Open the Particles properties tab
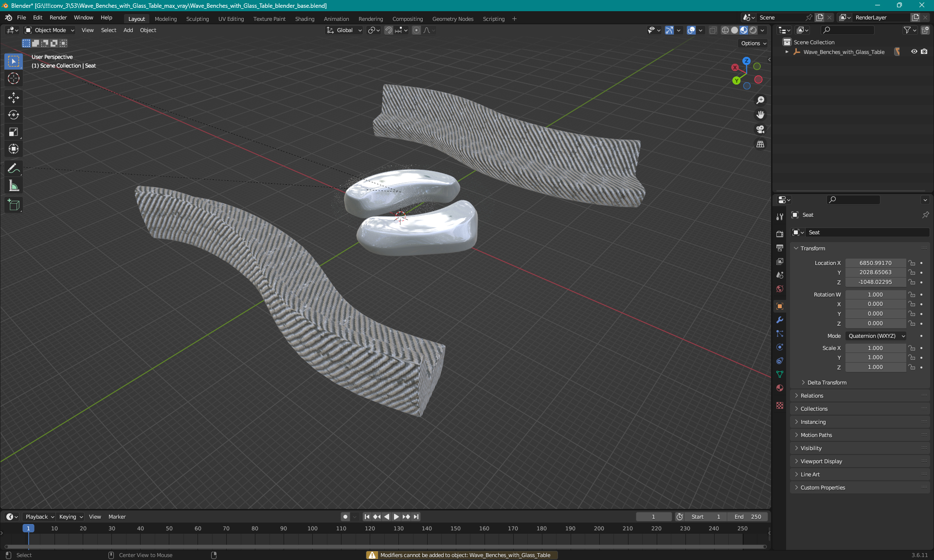The width and height of the screenshot is (934, 560). point(780,333)
